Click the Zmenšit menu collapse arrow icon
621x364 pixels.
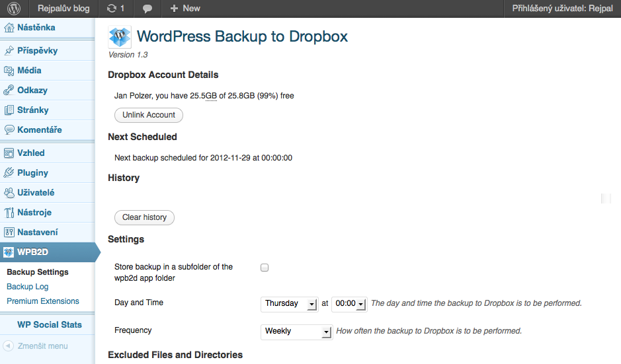pos(9,346)
